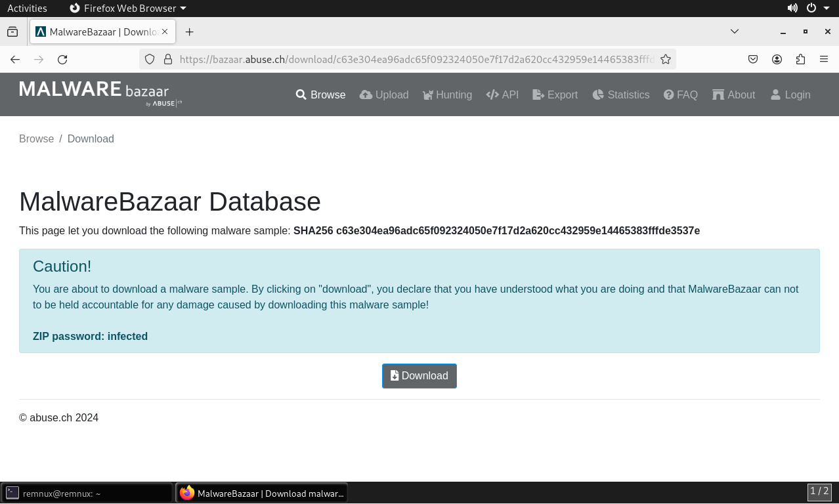The width and height of the screenshot is (839, 504).
Task: Click the tracking protection shield icon
Action: (x=150, y=59)
